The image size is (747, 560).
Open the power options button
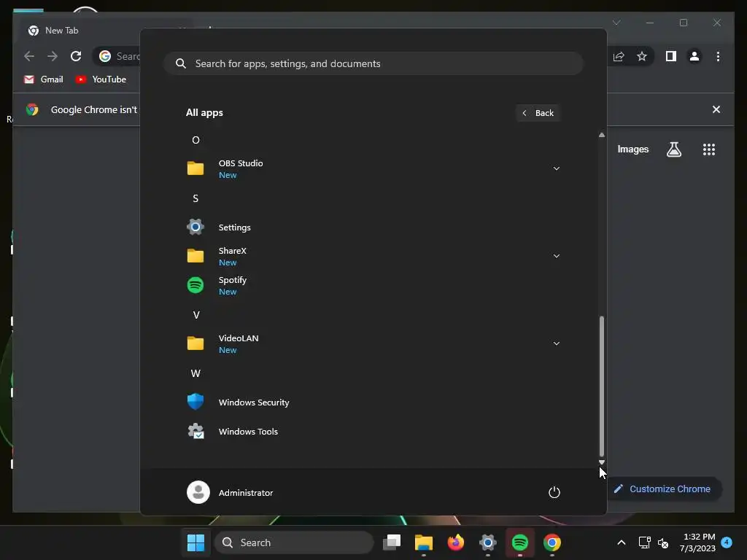554,492
